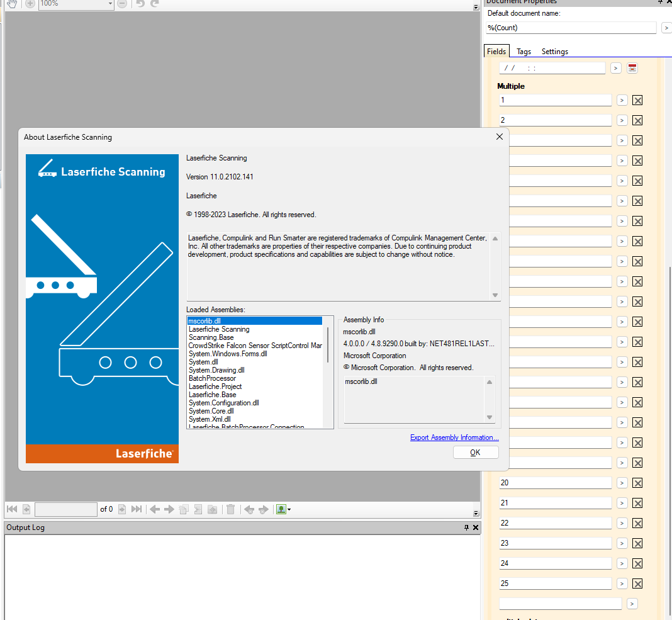The image size is (672, 620).
Task: Delete Multiple field value 25
Action: click(x=638, y=584)
